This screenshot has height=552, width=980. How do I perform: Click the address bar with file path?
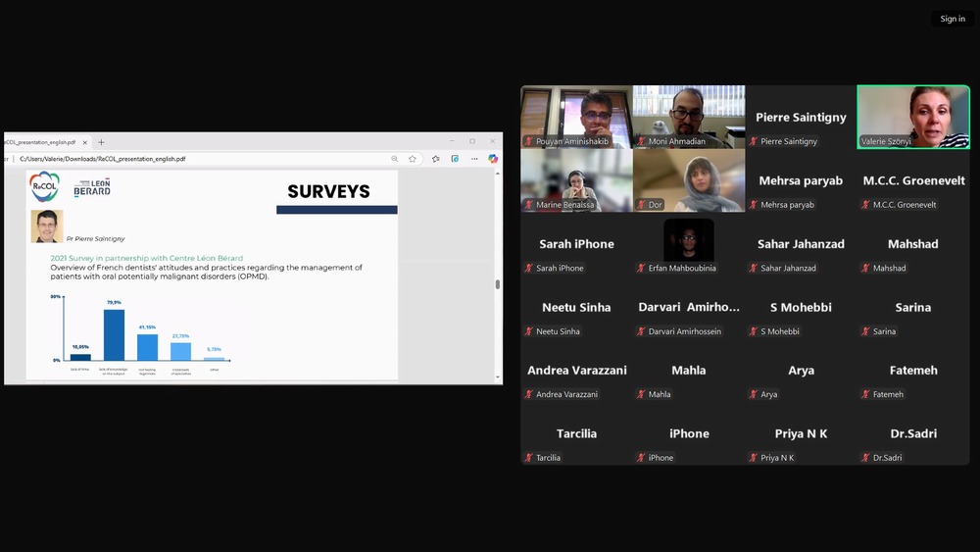click(x=196, y=159)
